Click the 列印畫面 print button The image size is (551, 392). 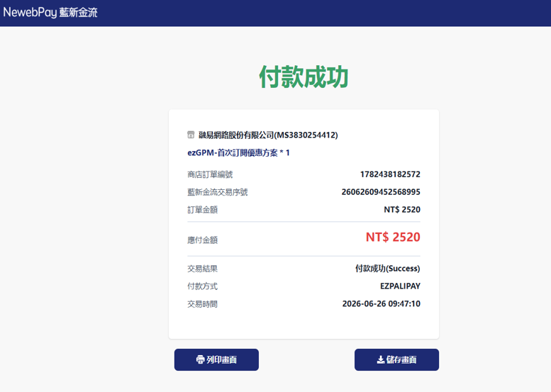coord(216,359)
